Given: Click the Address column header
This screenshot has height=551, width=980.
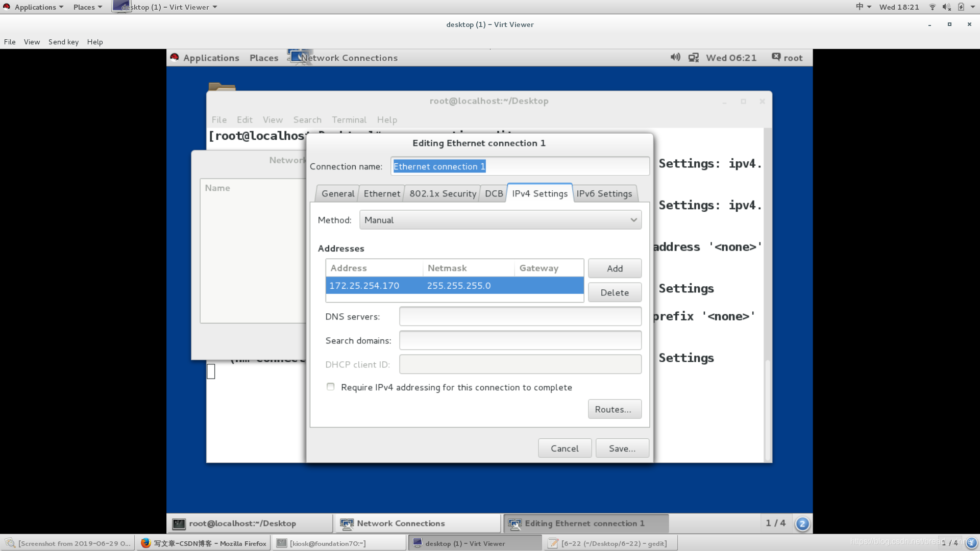Looking at the screenshot, I should (375, 268).
